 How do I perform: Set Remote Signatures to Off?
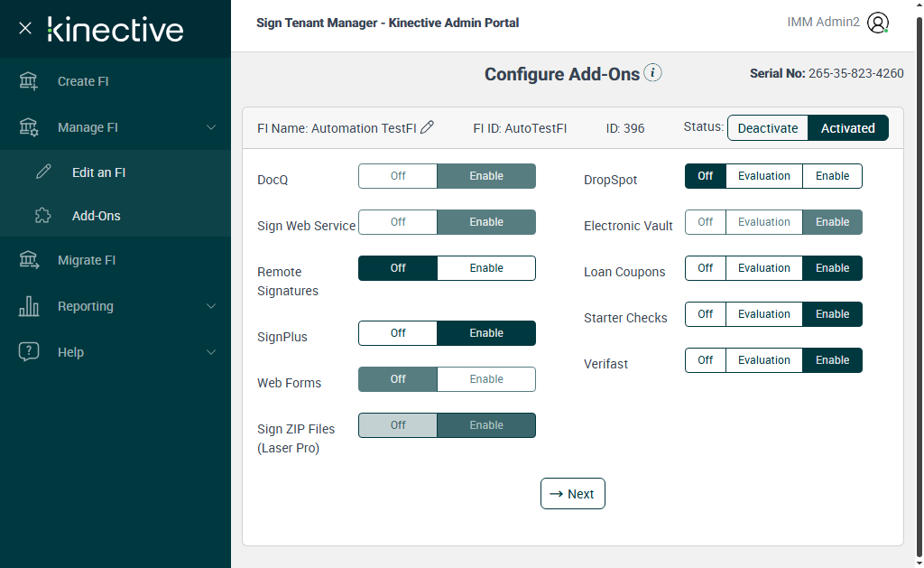pyautogui.click(x=398, y=268)
